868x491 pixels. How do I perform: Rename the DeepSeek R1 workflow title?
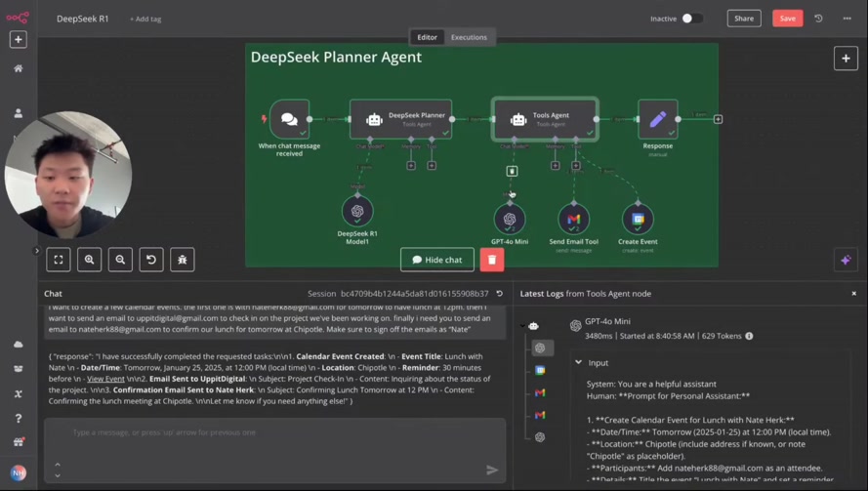82,19
